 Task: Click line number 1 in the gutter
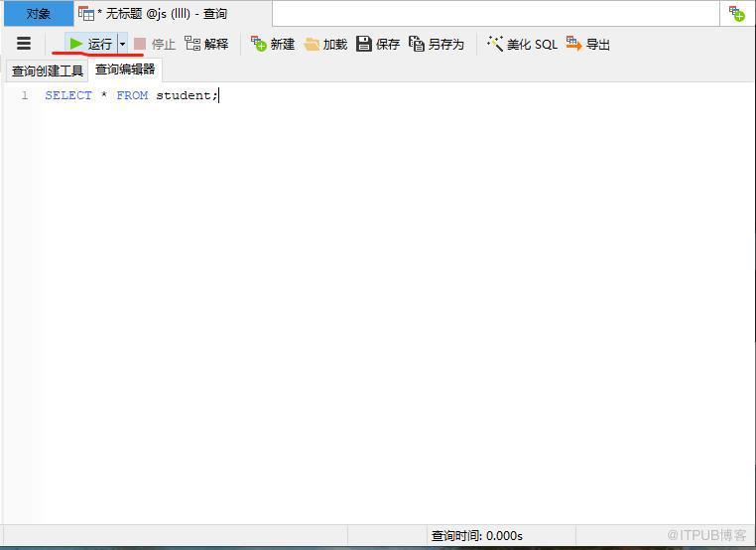25,95
